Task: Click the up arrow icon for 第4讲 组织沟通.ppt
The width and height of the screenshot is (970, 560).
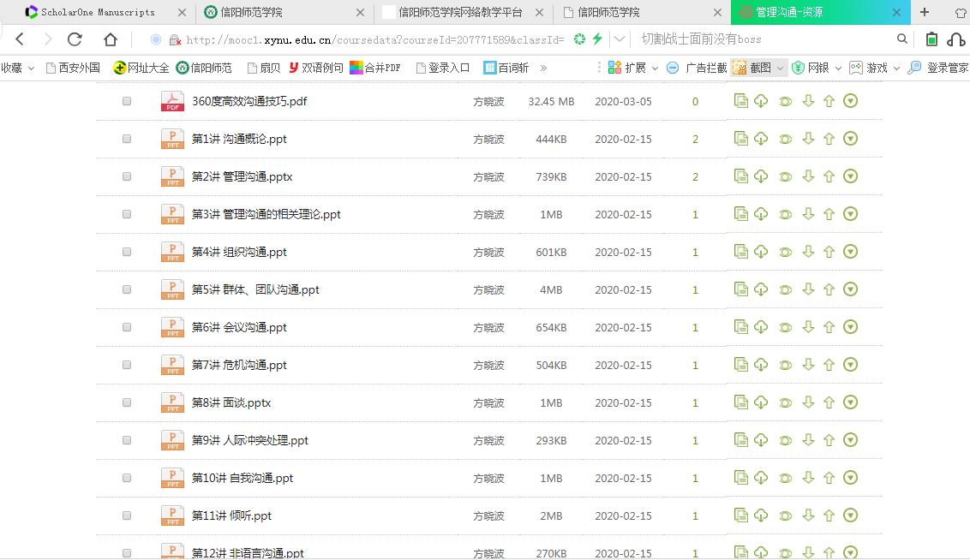Action: coord(829,251)
